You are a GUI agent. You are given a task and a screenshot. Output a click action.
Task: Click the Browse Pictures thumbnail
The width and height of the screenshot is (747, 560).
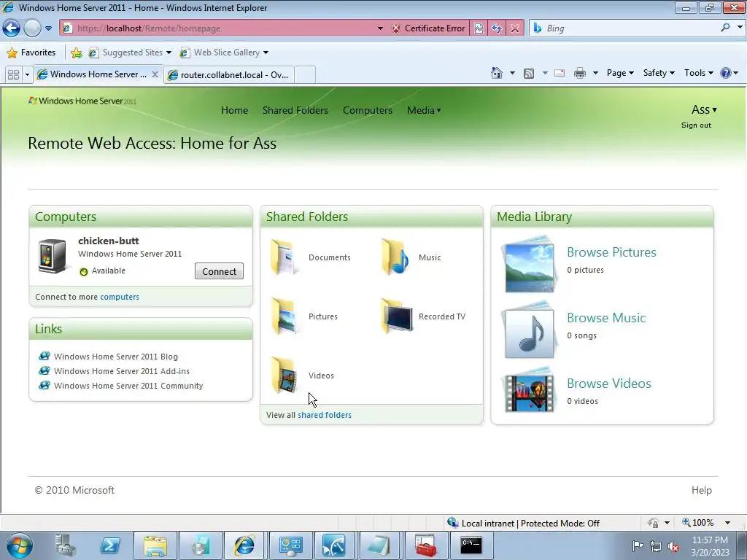pyautogui.click(x=530, y=264)
